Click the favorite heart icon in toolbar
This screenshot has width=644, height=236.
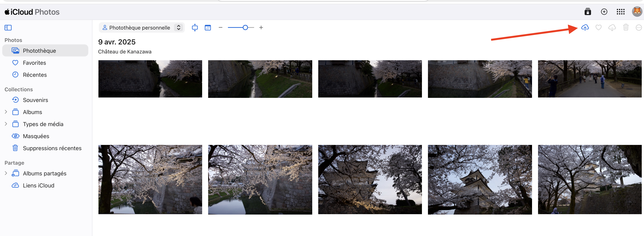598,27
